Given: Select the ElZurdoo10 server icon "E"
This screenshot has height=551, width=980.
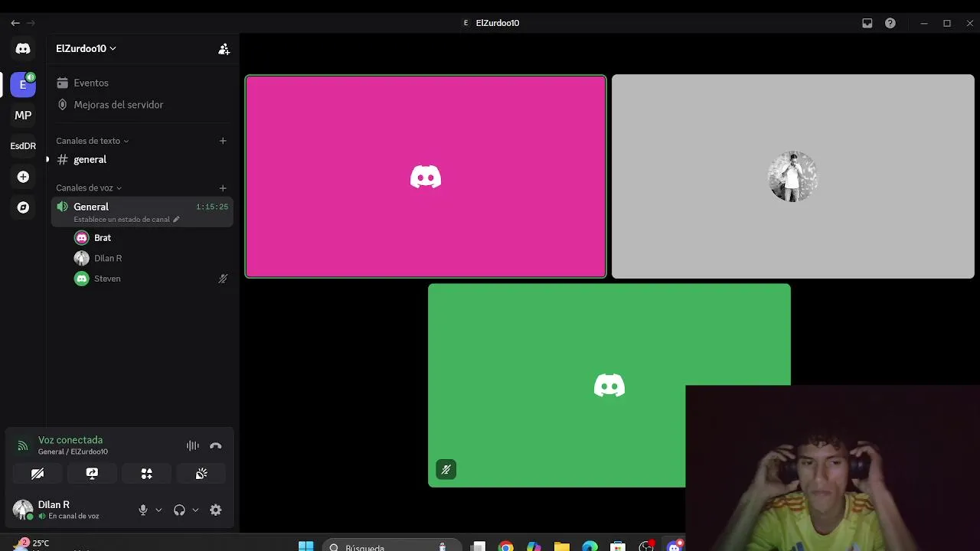Looking at the screenshot, I should tap(23, 84).
